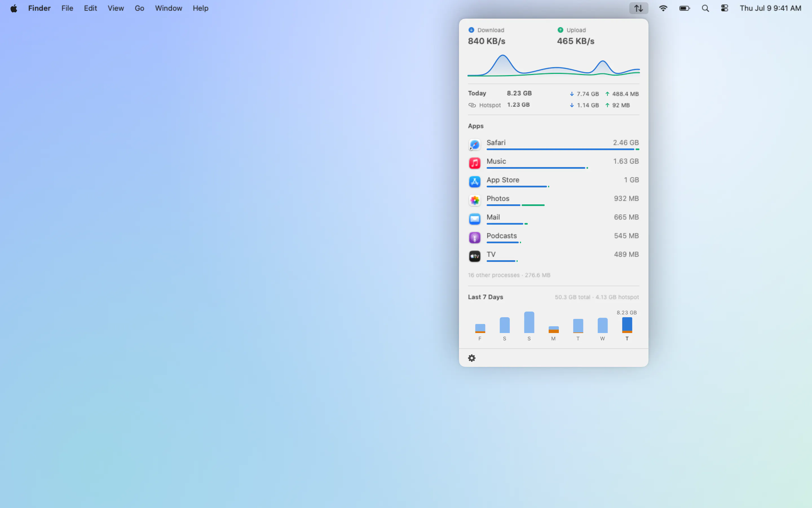Click the Podcasts app name
812x508 pixels.
click(502, 236)
